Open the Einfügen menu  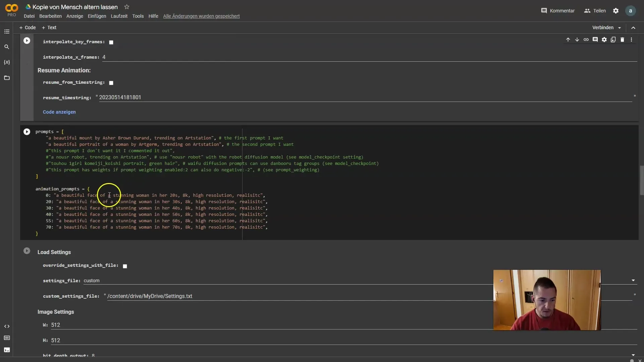(x=97, y=16)
